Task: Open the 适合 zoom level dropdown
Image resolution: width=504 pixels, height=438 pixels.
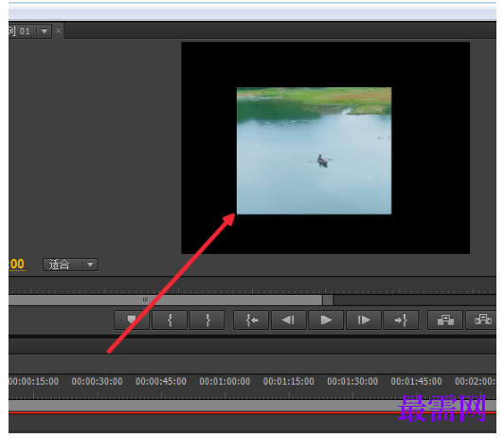Action: (x=70, y=265)
